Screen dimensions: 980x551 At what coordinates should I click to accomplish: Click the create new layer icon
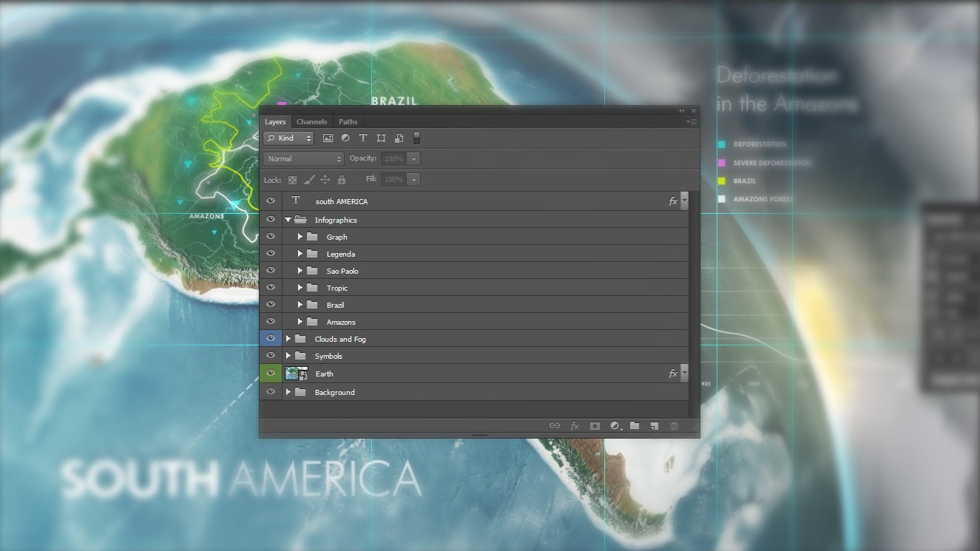tap(654, 426)
